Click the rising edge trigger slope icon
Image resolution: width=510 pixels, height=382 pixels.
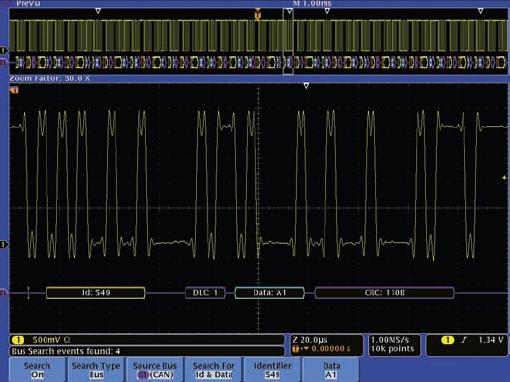pyautogui.click(x=464, y=340)
